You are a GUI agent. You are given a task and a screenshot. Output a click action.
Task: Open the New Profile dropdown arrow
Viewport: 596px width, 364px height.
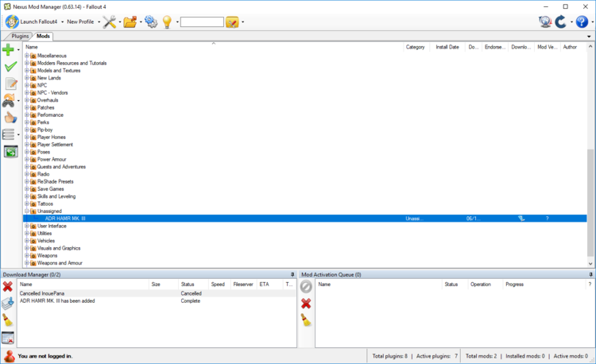[99, 22]
